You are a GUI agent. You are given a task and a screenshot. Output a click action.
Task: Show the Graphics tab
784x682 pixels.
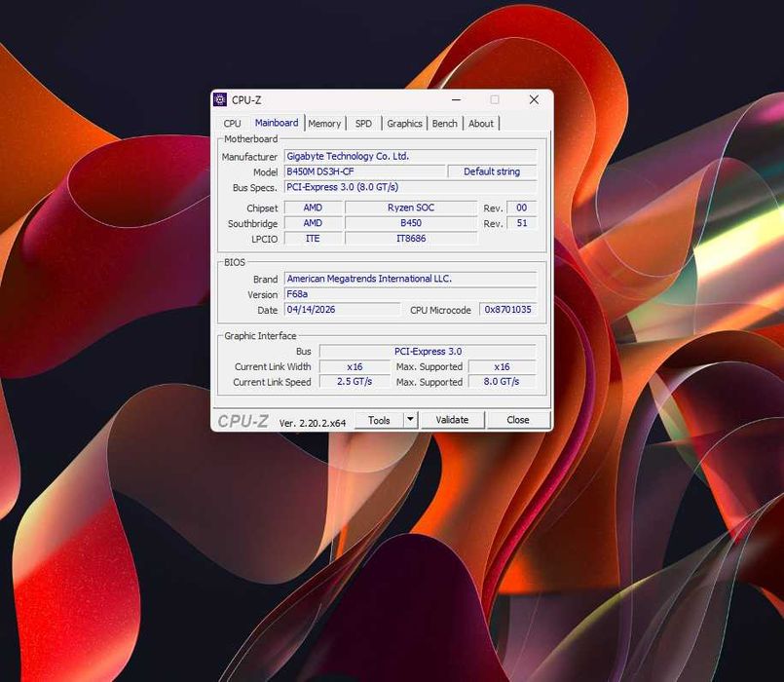(x=404, y=123)
